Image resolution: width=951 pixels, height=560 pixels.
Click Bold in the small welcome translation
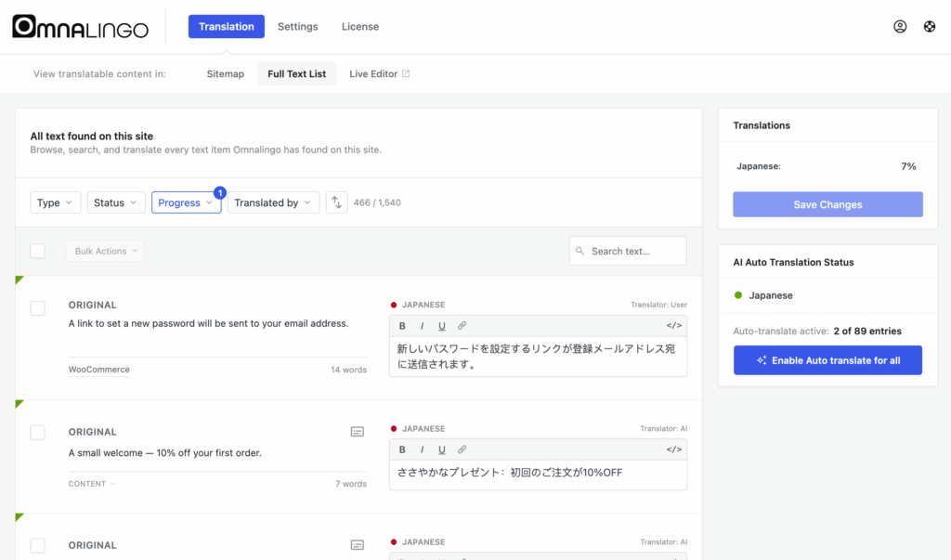tap(402, 449)
